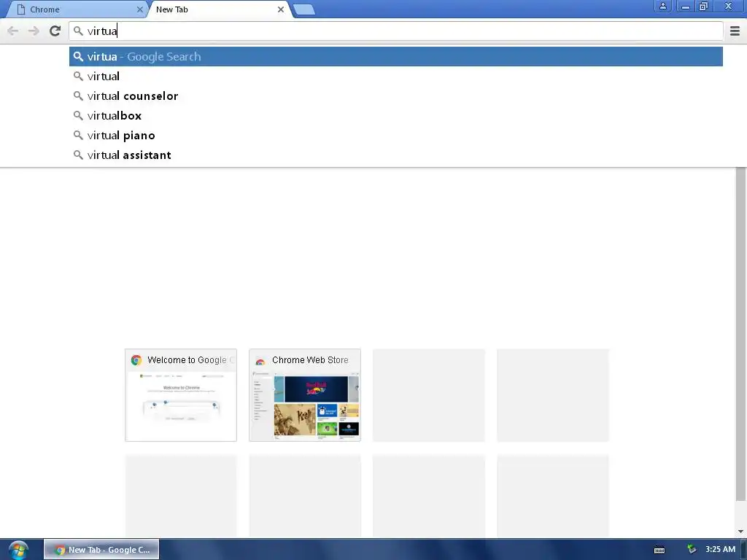
Task: Select the 'New Tab' tab
Action: 219,9
